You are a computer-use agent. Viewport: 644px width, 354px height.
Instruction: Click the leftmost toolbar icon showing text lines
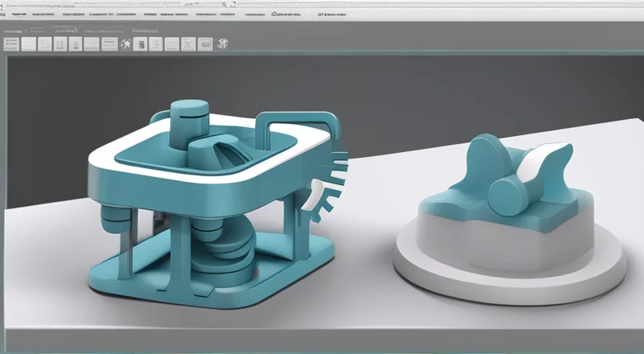click(x=11, y=44)
